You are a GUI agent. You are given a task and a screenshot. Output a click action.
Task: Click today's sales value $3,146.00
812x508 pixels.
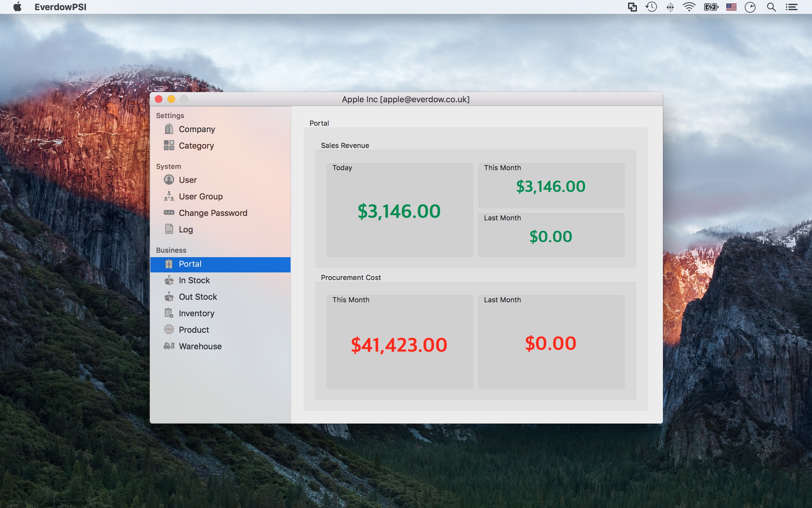pos(399,211)
